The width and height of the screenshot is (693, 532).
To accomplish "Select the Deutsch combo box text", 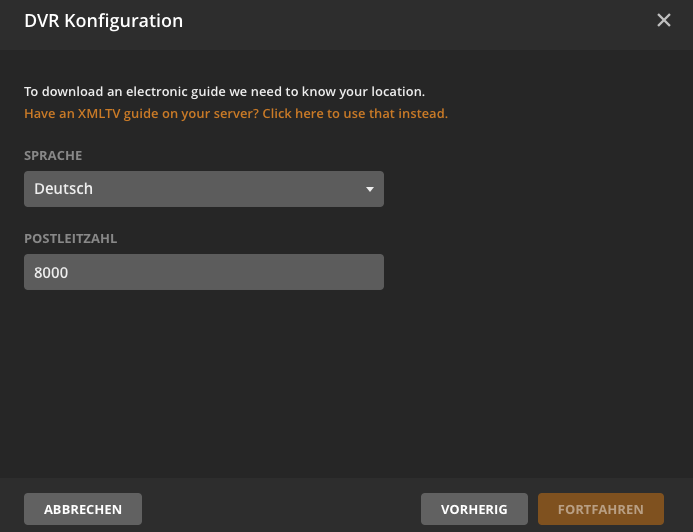I will click(64, 189).
